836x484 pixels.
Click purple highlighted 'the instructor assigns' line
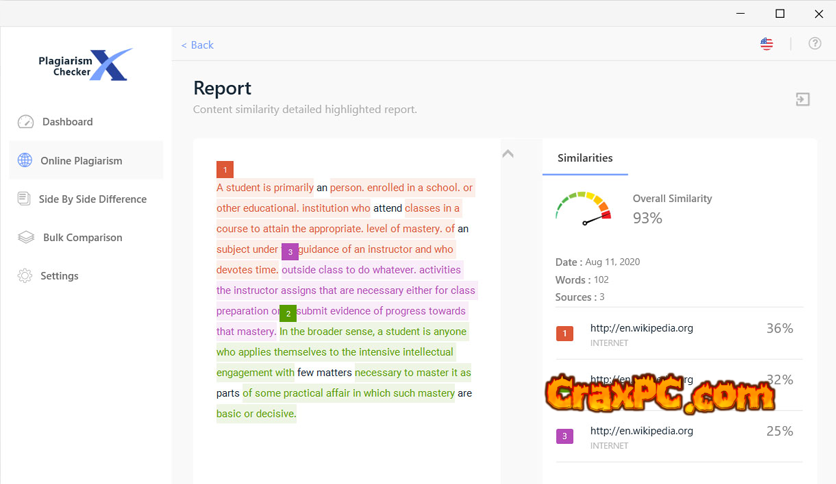click(x=345, y=290)
